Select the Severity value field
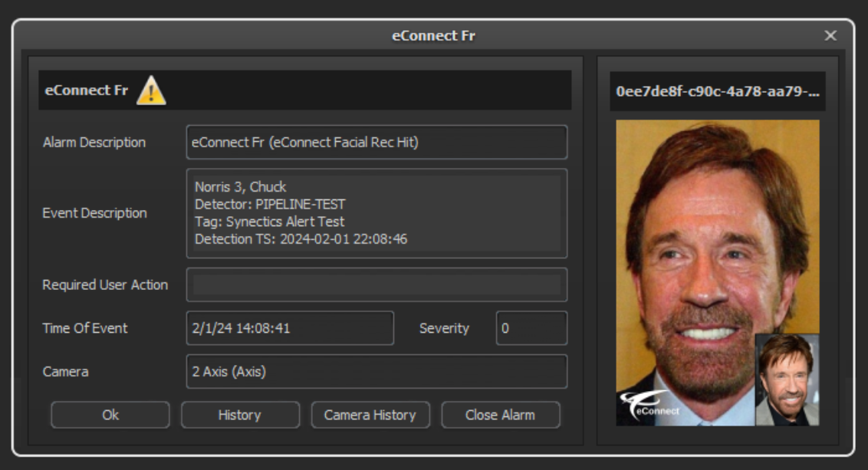 [531, 327]
